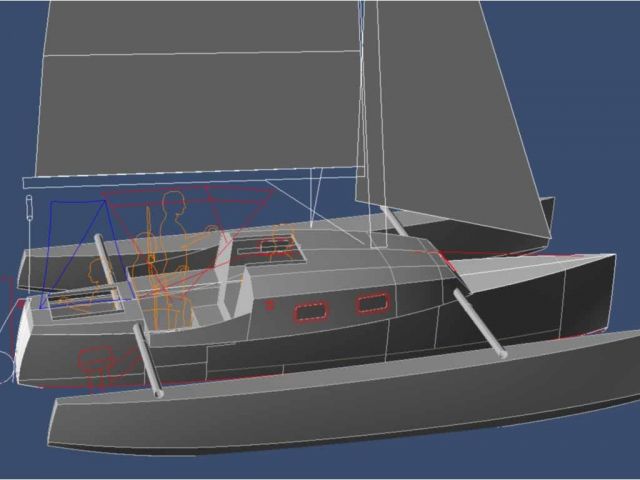Screen dimensions: 640x480
Task: Click the small cylinder above the far-left stern
Action: tap(29, 211)
